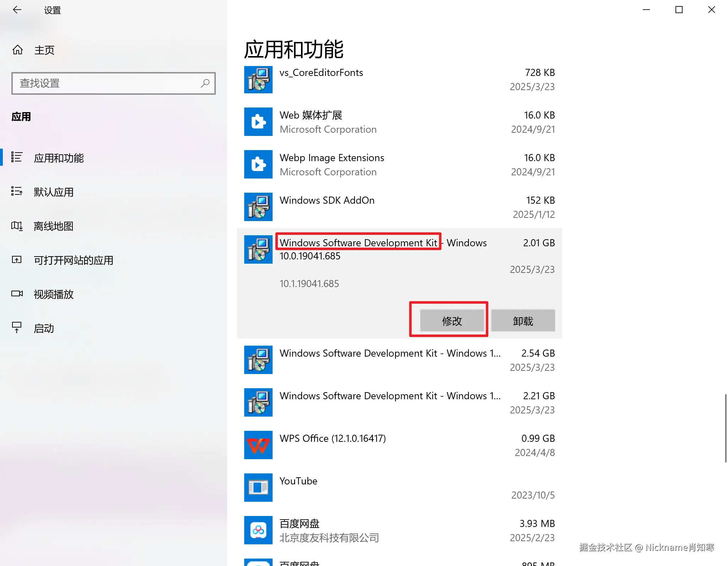Select the YouTube app icon
Viewport: 728px width, 566px height.
258,488
